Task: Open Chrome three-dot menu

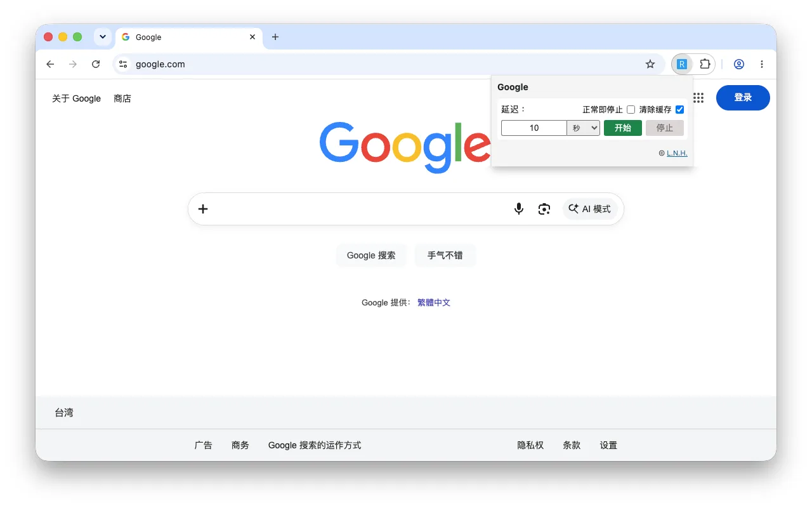Action: coord(762,64)
